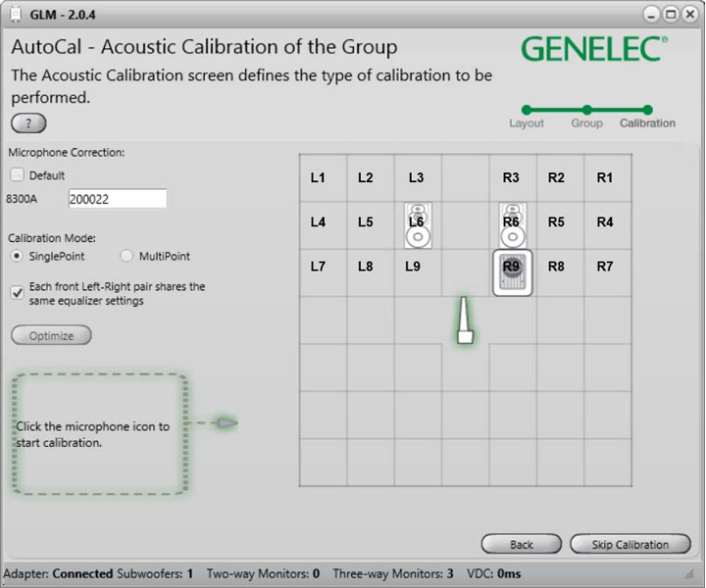Select the R9 subwoofer icon
Viewport: 706px width, 588px height.
[513, 273]
